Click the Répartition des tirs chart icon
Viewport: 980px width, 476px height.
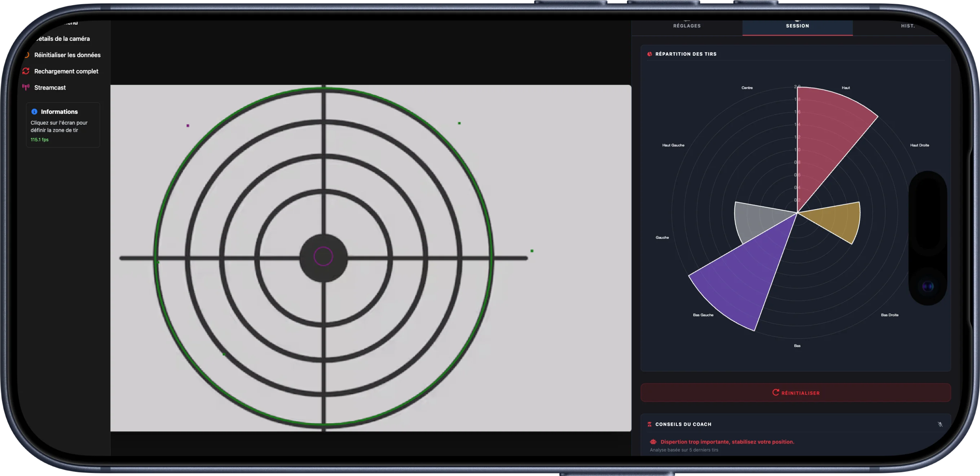pyautogui.click(x=649, y=54)
